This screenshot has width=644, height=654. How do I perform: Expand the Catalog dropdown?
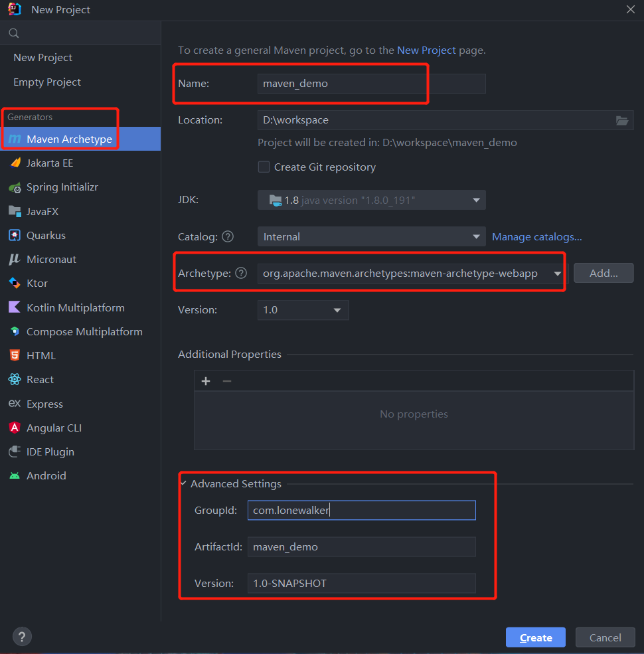pyautogui.click(x=475, y=236)
